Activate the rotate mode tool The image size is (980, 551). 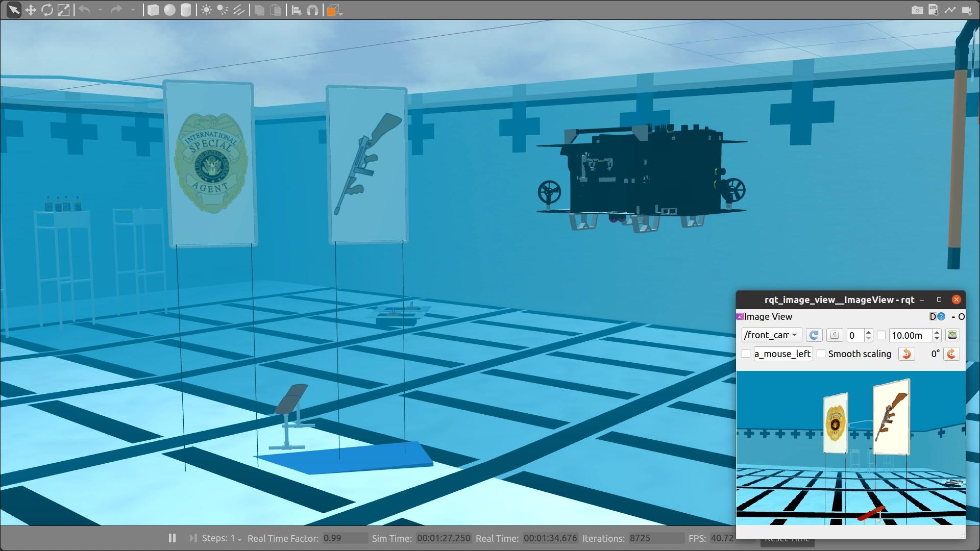pyautogui.click(x=47, y=10)
